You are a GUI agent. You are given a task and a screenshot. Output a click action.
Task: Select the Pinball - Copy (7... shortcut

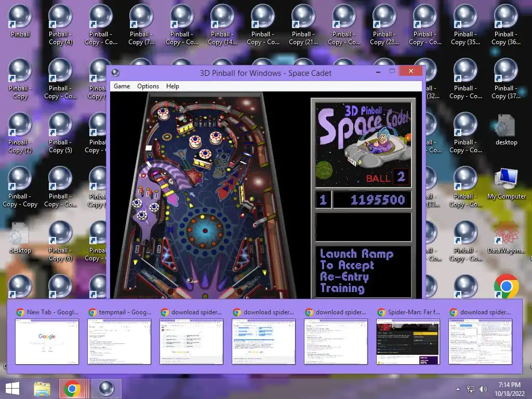(x=141, y=25)
